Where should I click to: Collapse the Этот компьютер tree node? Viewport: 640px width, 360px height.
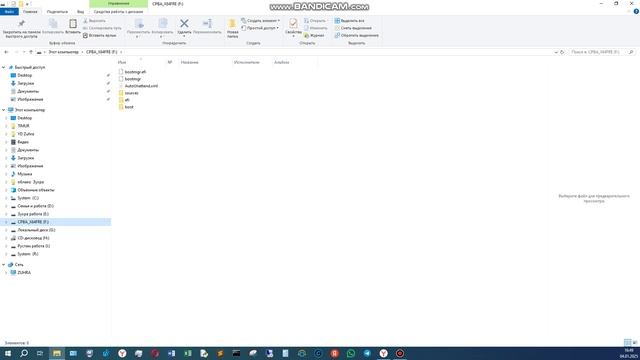pyautogui.click(x=4, y=110)
